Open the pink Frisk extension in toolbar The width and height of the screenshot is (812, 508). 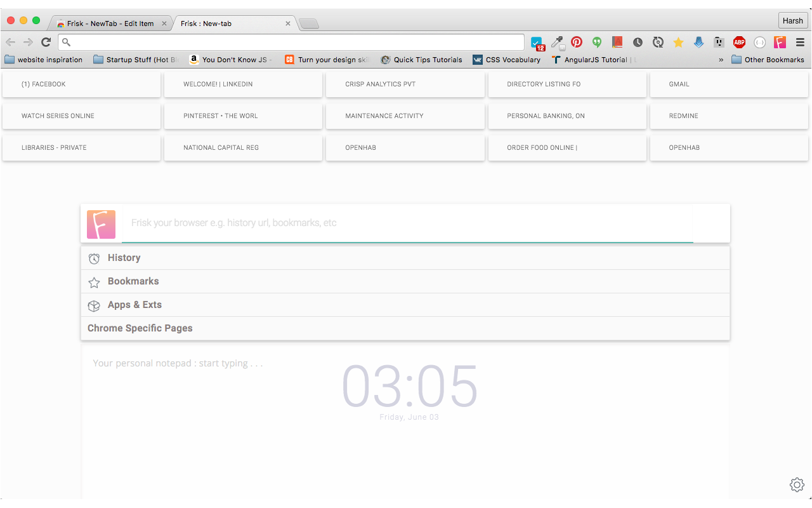[780, 42]
